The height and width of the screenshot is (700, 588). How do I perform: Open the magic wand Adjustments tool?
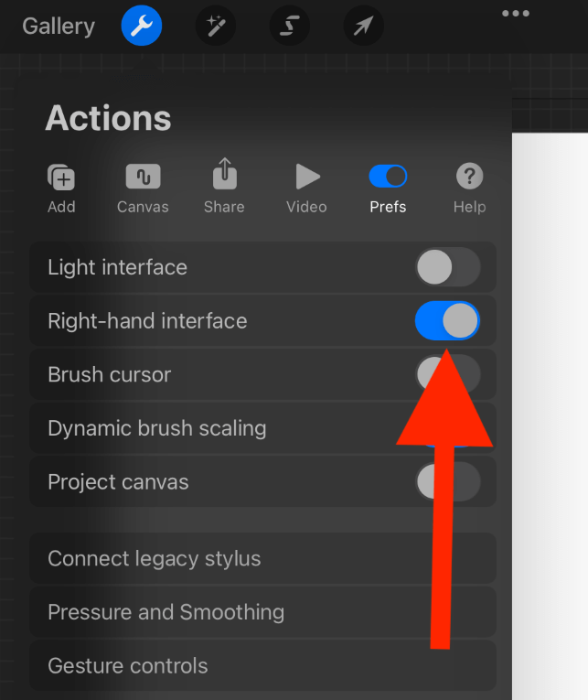click(x=216, y=27)
